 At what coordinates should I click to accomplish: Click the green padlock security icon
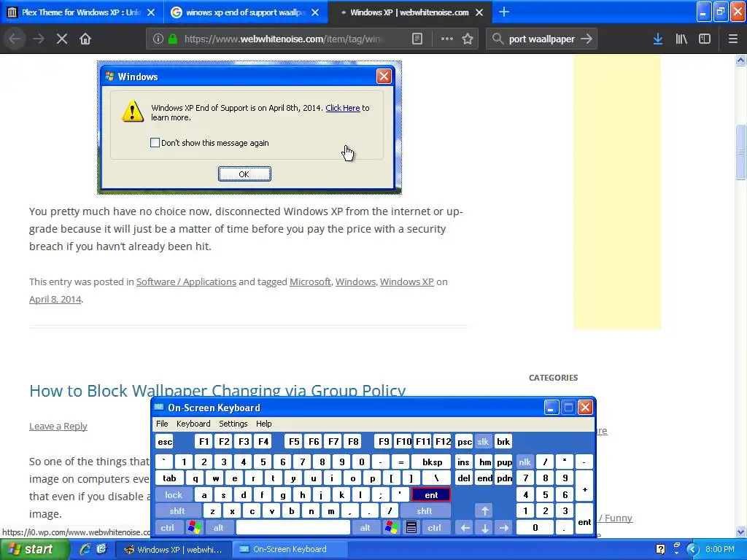(173, 39)
